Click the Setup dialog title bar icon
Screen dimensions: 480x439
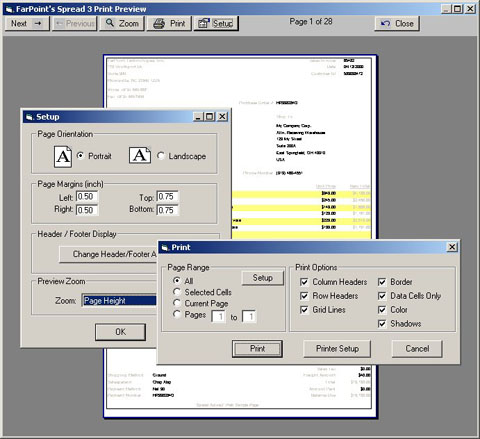[x=29, y=117]
